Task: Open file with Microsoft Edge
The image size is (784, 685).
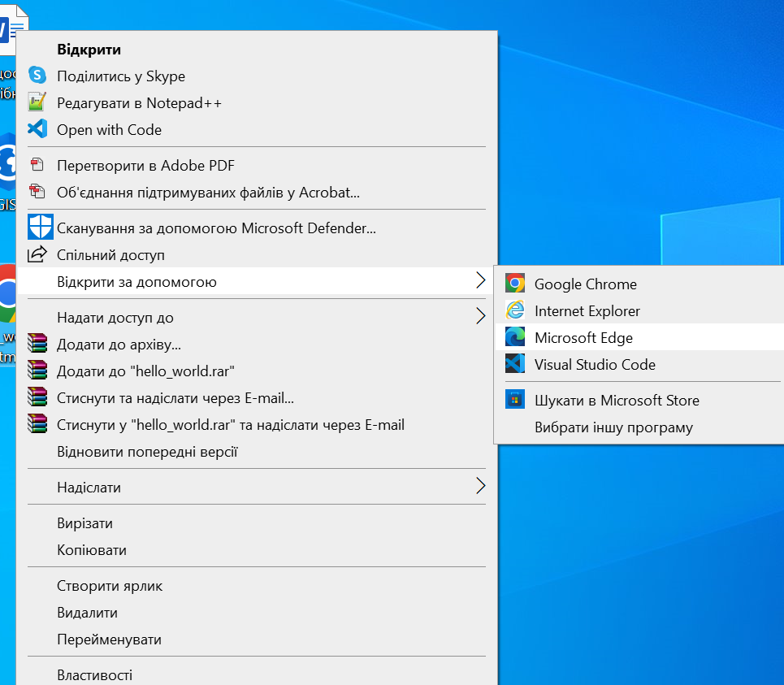Action: [x=639, y=337]
